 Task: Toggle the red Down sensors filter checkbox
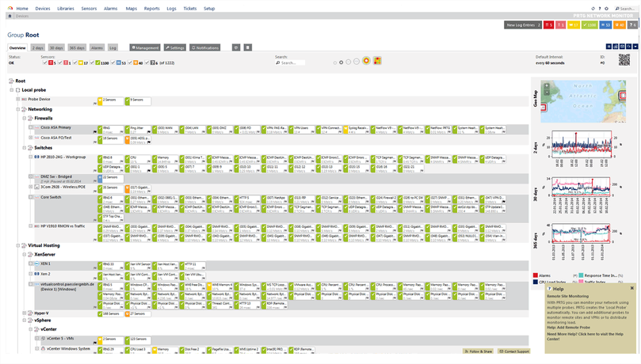(45, 63)
